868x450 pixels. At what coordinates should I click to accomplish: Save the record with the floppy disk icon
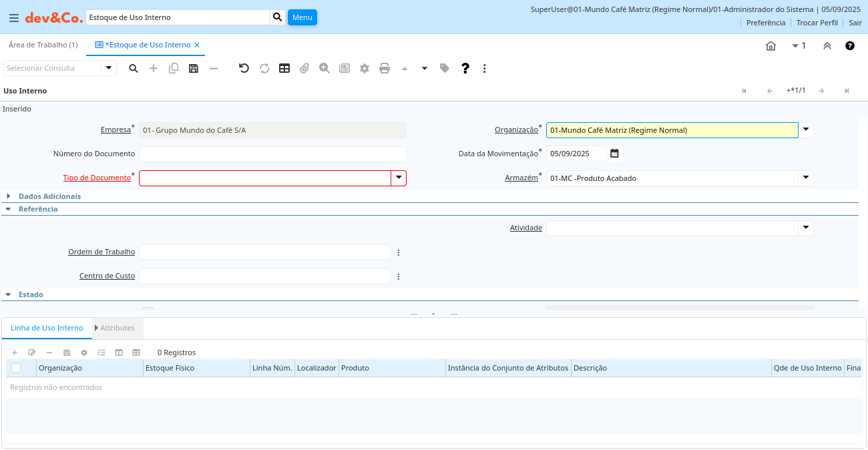tap(194, 68)
